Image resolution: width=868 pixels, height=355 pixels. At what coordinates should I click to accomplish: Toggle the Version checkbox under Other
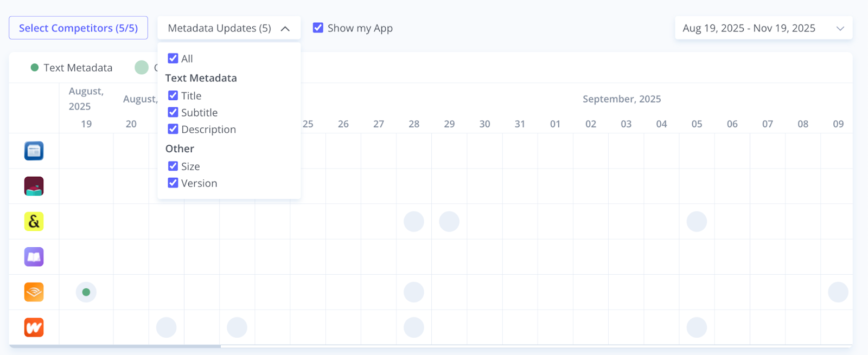click(173, 183)
